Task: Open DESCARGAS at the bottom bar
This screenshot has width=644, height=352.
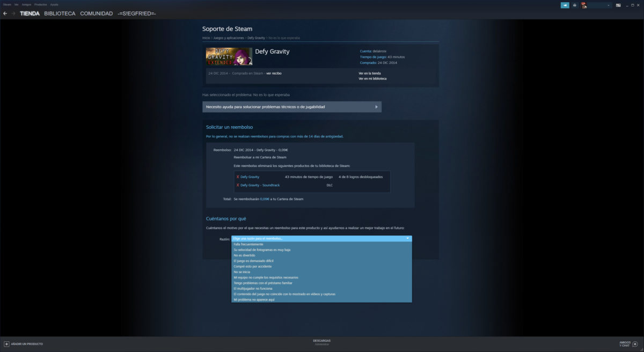Action: pyautogui.click(x=321, y=341)
